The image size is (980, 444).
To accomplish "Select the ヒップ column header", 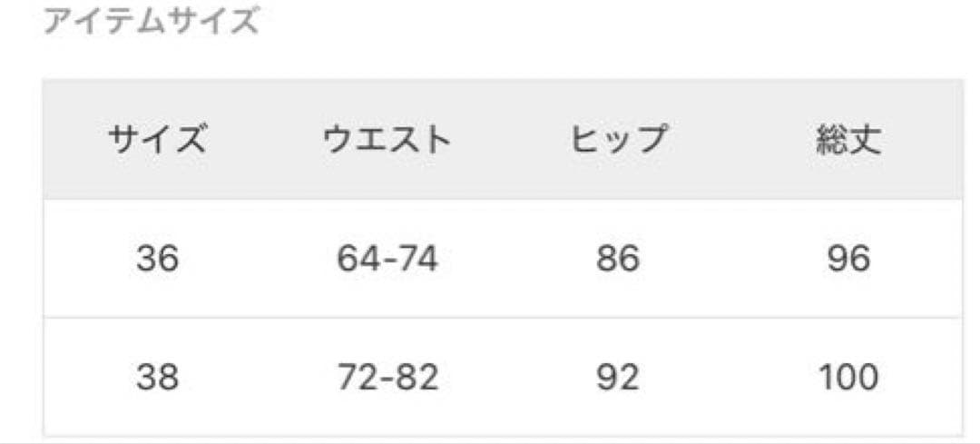I will 618,141.
